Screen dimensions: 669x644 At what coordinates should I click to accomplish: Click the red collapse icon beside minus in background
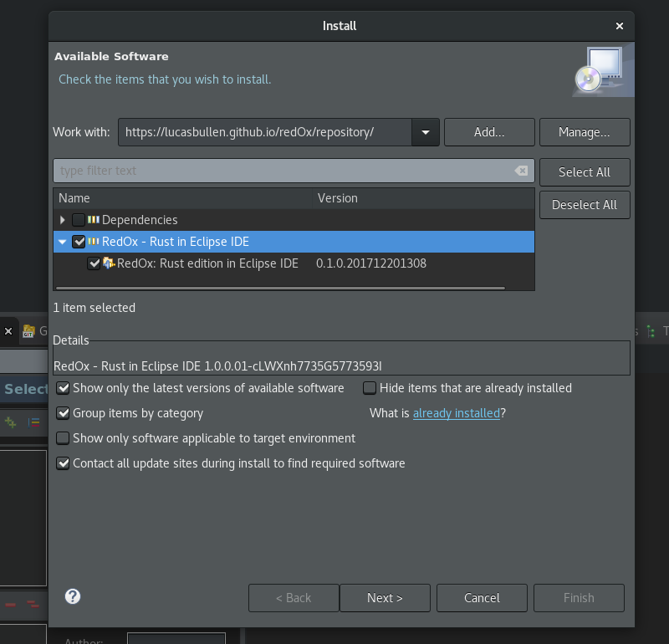click(x=33, y=605)
